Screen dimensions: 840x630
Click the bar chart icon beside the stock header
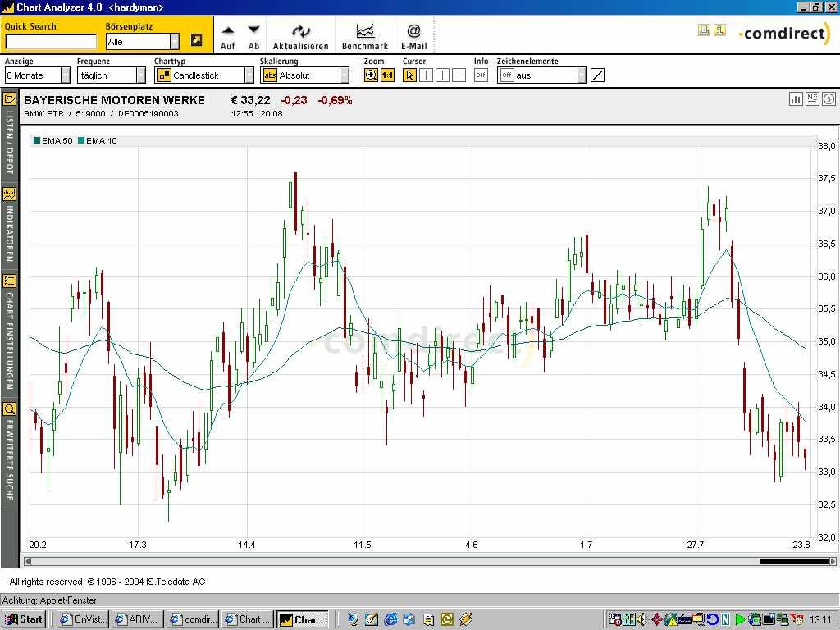[796, 99]
